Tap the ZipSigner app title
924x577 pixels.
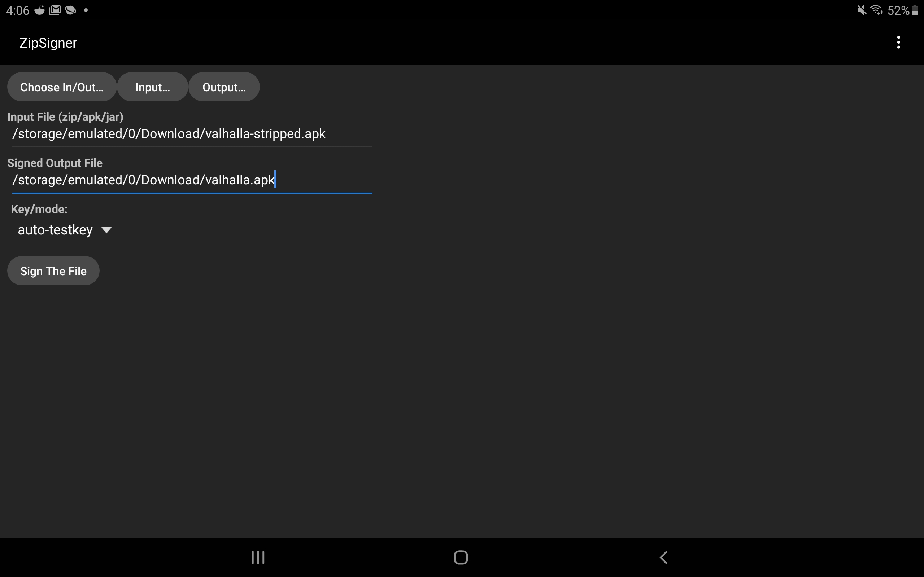click(48, 43)
